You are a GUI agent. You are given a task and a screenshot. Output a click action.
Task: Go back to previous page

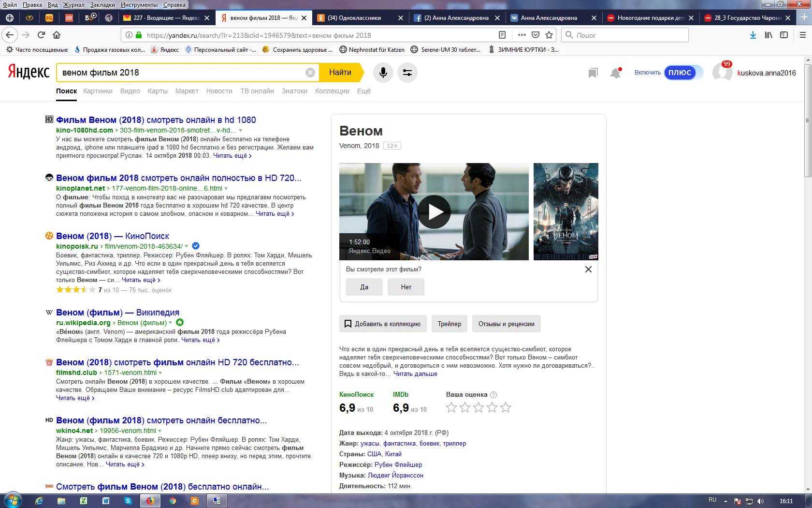click(10, 35)
